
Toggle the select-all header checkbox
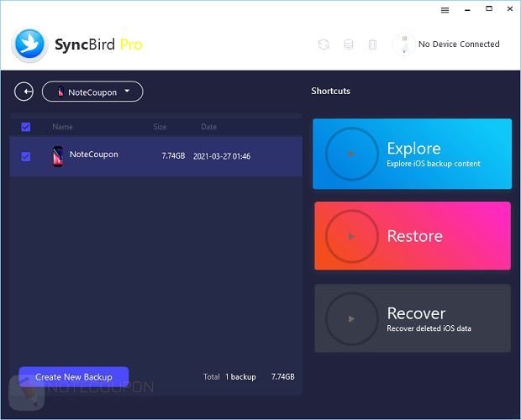[25, 127]
